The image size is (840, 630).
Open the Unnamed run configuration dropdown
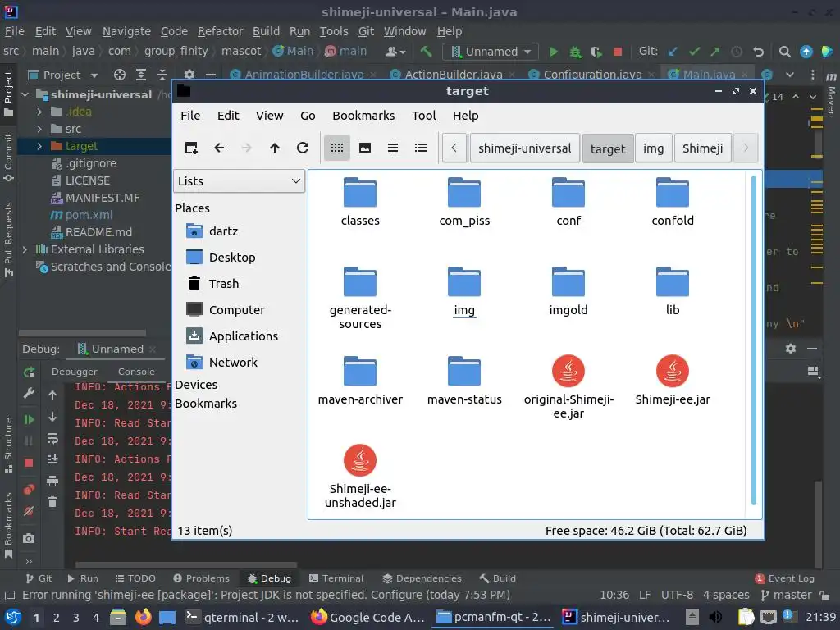(x=491, y=52)
